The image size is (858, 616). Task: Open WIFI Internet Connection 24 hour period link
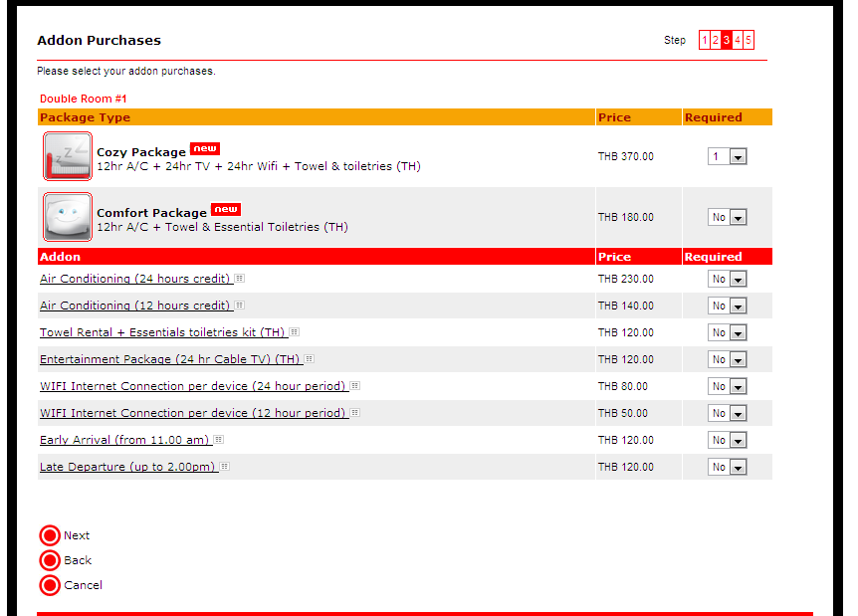[x=193, y=386]
